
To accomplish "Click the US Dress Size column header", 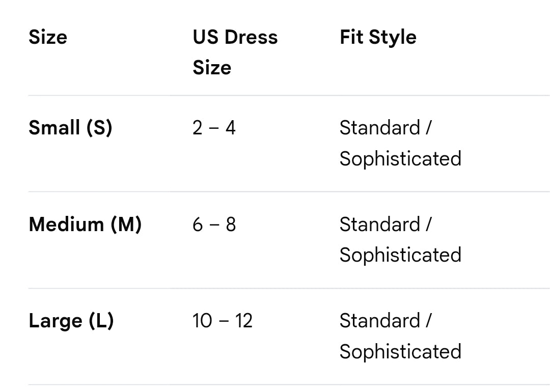I will [235, 52].
